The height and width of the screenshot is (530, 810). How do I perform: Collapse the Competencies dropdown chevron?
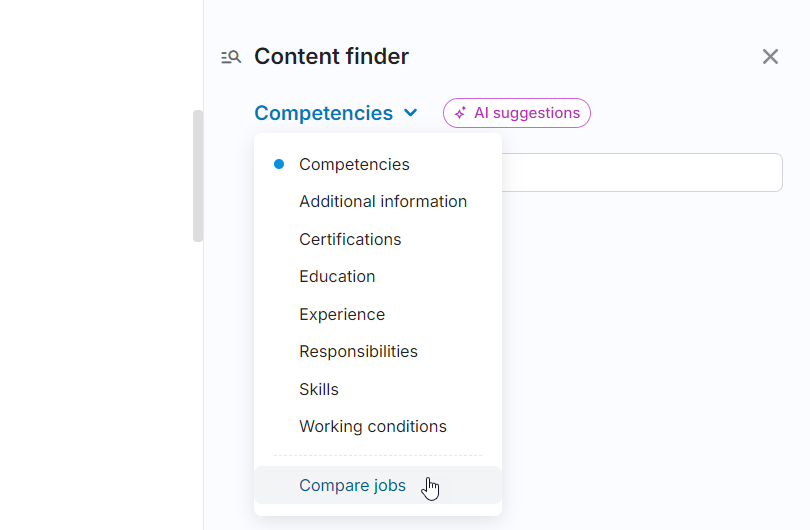pos(410,114)
